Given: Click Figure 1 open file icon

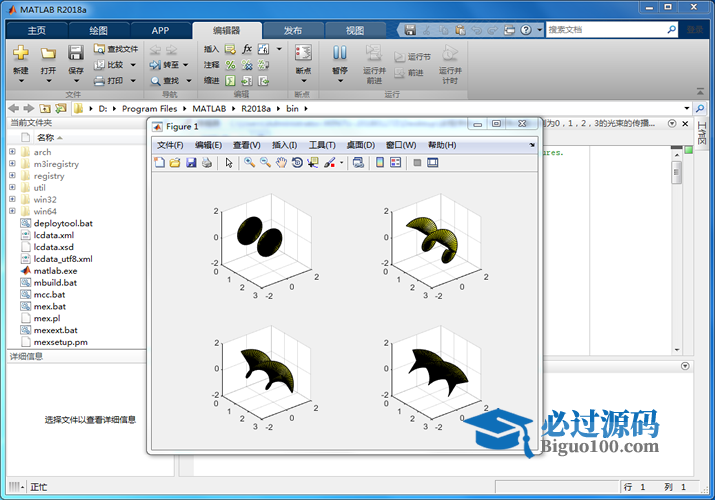Looking at the screenshot, I should [x=175, y=162].
